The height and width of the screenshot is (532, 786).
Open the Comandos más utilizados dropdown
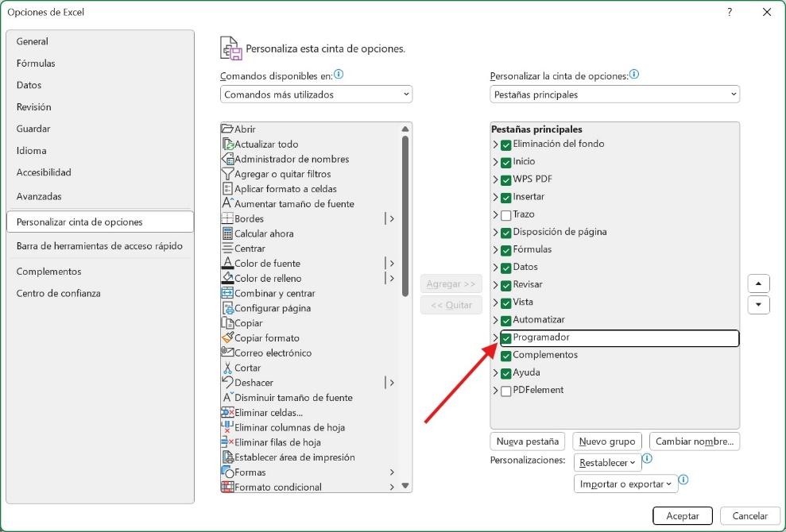[316, 94]
